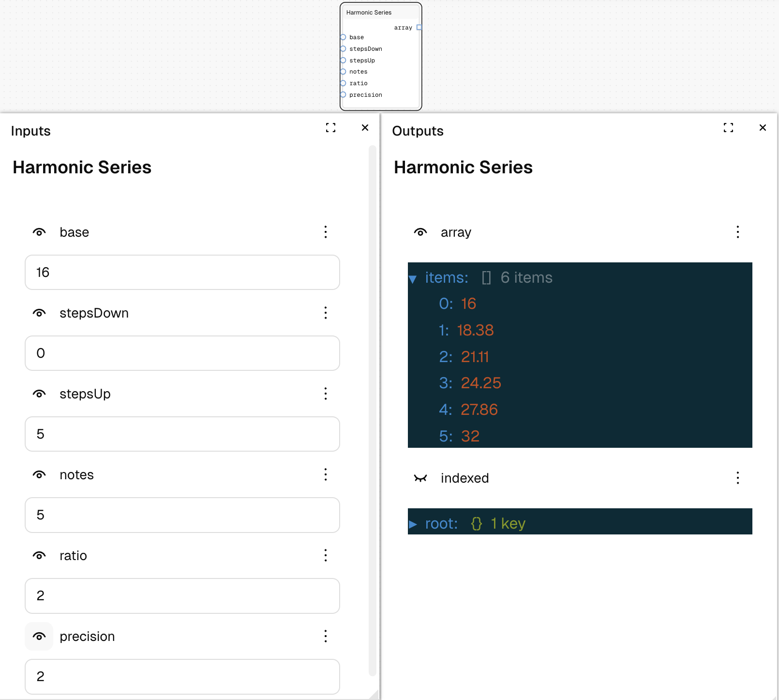This screenshot has height=700, width=779.
Task: Select the stepsDown input port on node
Action: (x=343, y=49)
